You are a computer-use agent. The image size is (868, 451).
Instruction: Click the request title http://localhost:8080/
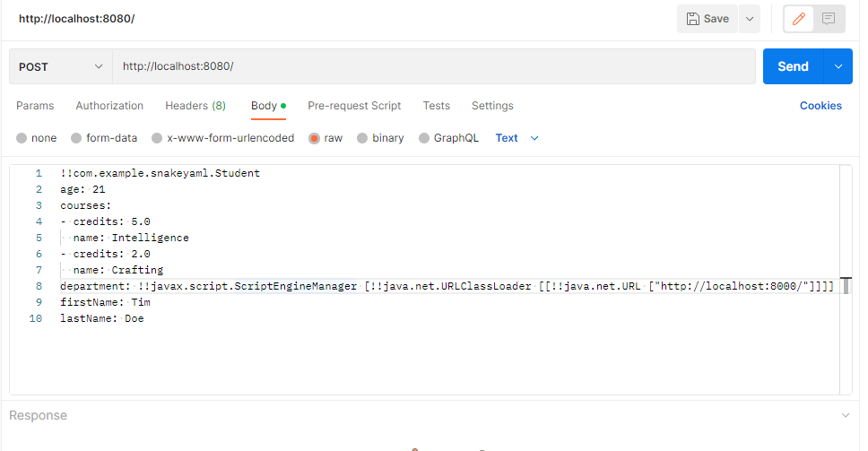pyautogui.click(x=77, y=19)
